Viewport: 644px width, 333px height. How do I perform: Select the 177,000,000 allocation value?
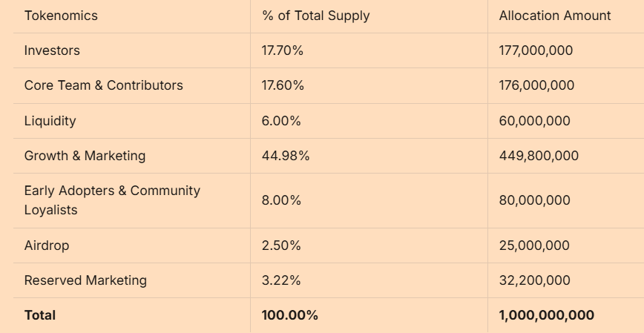tap(536, 50)
